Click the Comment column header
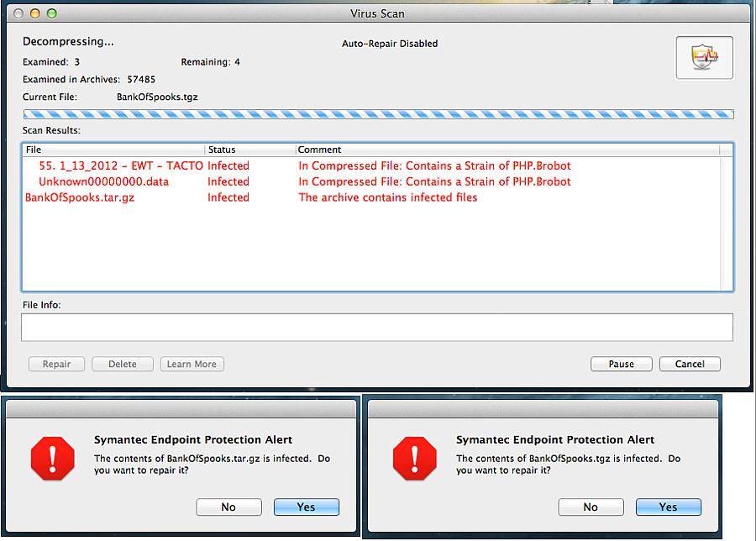 coord(507,150)
